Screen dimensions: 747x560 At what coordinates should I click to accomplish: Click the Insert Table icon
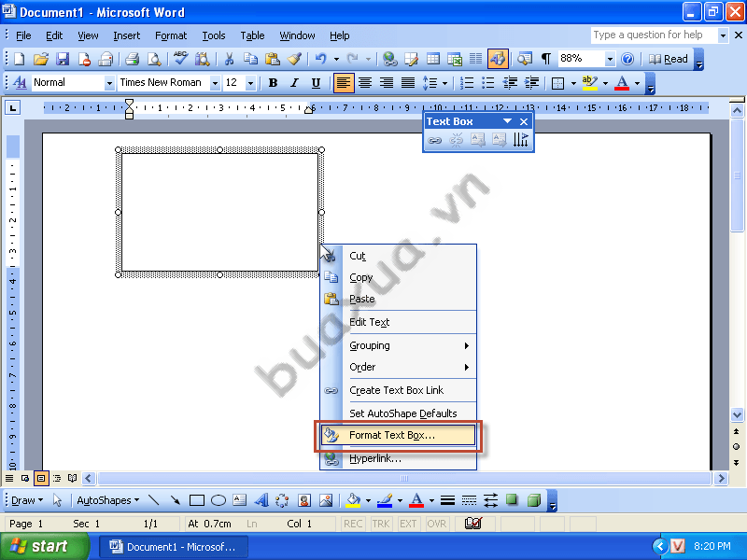(433, 59)
